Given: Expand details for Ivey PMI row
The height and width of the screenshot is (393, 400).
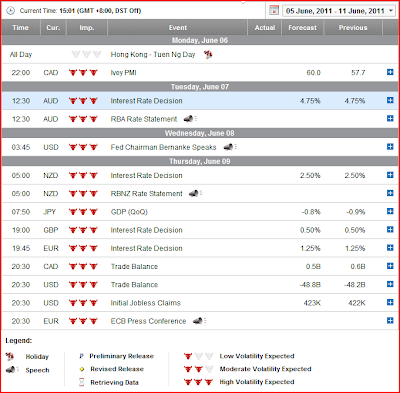Looking at the screenshot, I should [390, 72].
